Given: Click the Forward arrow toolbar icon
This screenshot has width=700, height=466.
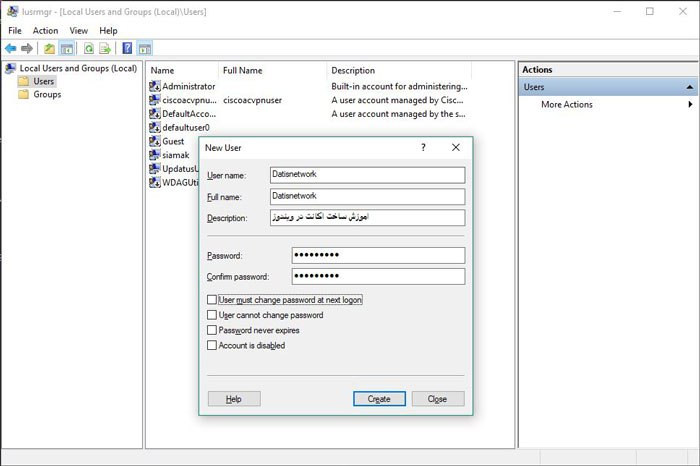Looking at the screenshot, I should pos(27,48).
